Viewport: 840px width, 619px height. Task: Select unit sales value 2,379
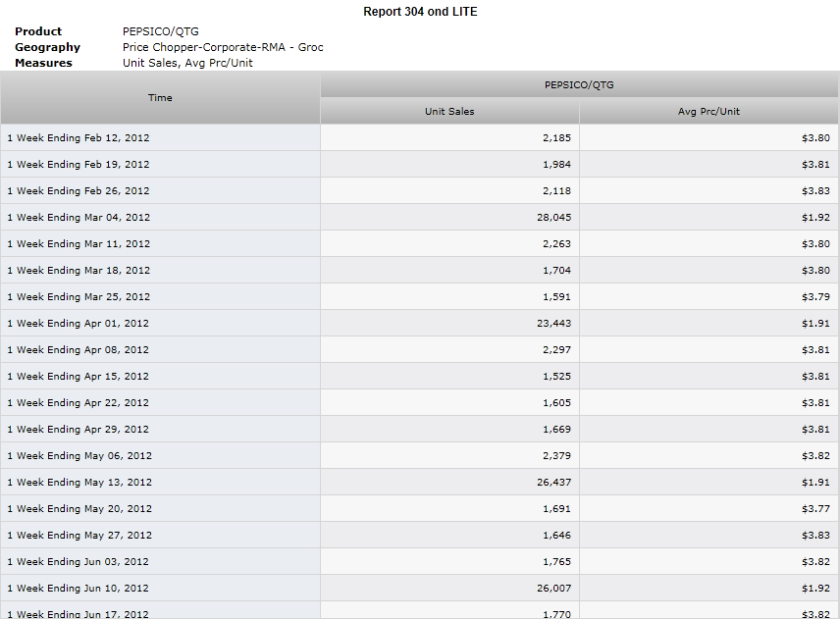coord(556,456)
